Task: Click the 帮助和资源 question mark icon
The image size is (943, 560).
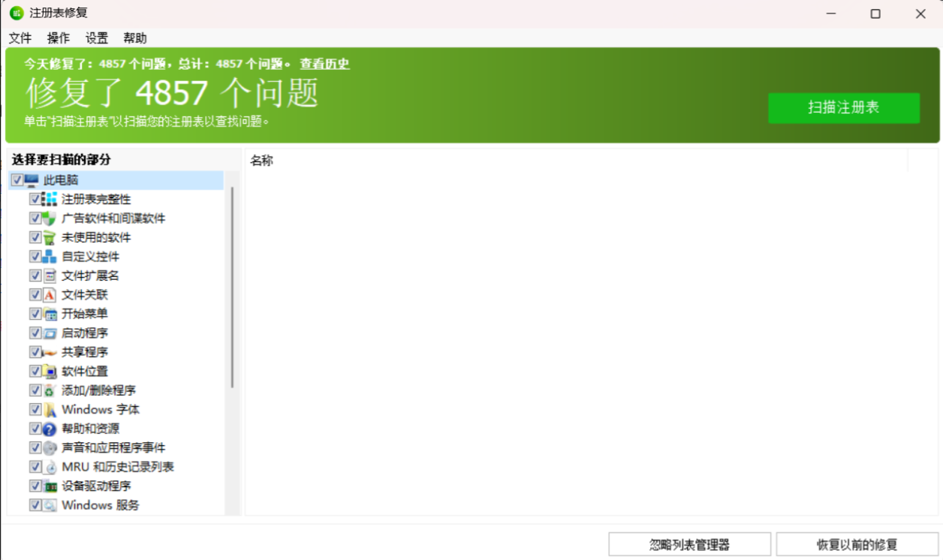Action: click(50, 429)
